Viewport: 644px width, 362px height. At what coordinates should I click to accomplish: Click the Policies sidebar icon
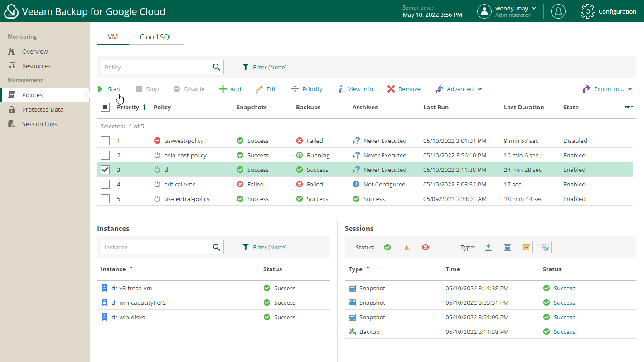[x=12, y=95]
